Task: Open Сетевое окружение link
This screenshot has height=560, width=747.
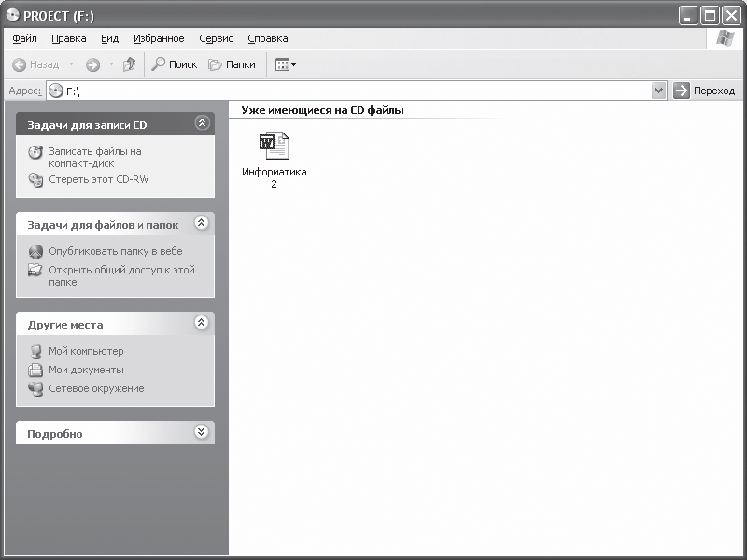Action: click(x=96, y=388)
